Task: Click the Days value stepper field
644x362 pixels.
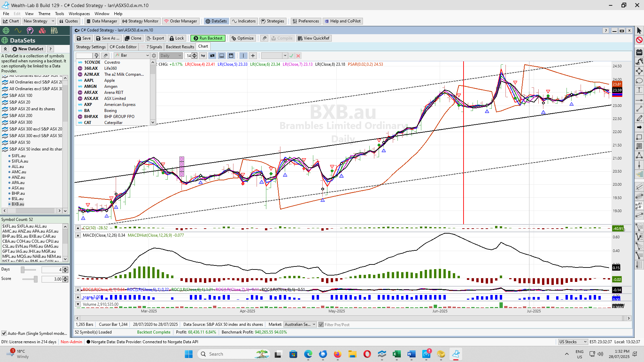Action: point(55,269)
